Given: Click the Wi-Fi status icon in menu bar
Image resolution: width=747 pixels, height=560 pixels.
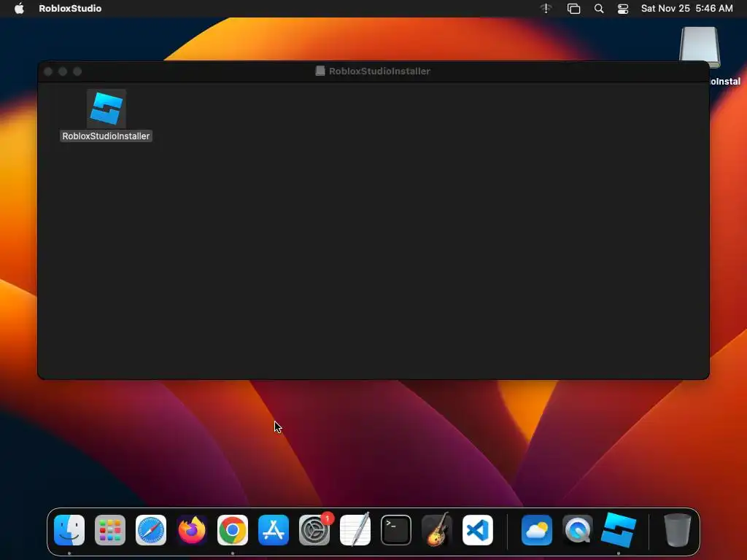Looking at the screenshot, I should (x=546, y=8).
